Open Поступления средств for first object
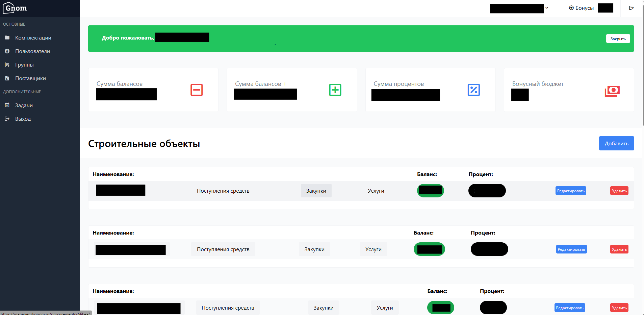The width and height of the screenshot is (644, 315). 223,191
